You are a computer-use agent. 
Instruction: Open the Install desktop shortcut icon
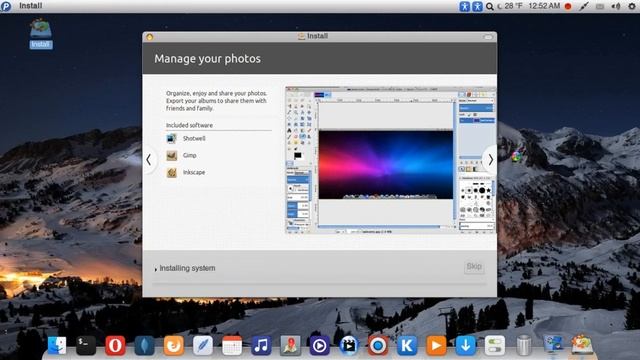(40, 29)
